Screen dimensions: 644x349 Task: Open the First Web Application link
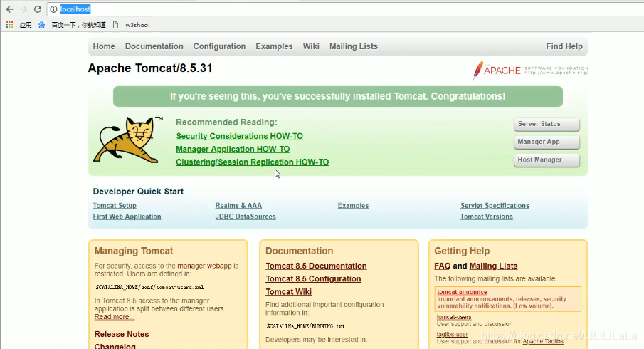tap(127, 217)
